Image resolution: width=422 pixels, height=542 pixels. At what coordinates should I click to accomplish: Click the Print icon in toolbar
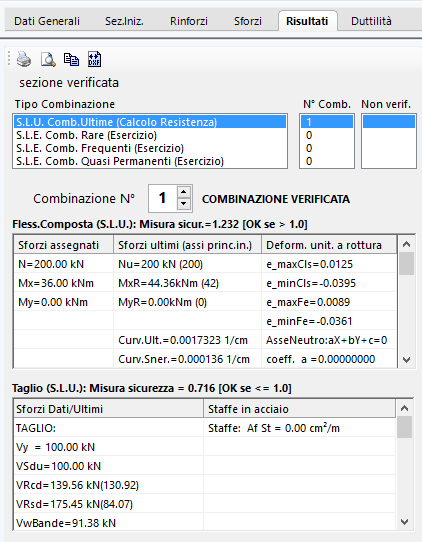click(x=24, y=59)
